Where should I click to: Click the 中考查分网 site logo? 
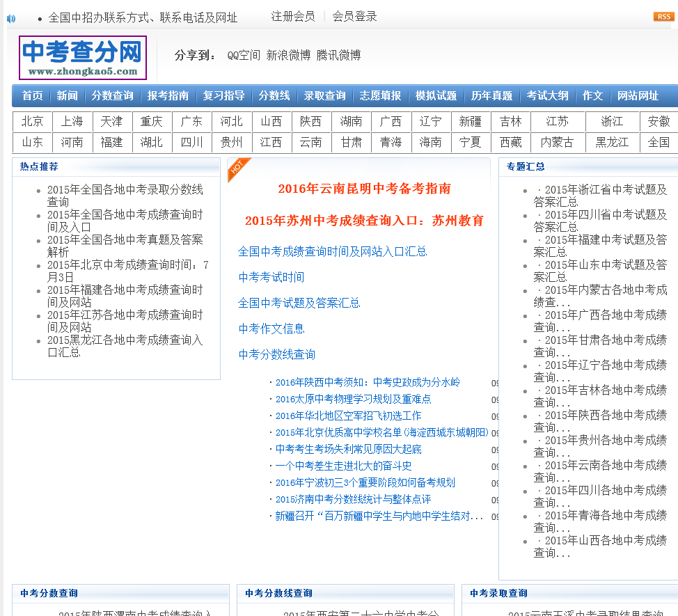[x=83, y=58]
